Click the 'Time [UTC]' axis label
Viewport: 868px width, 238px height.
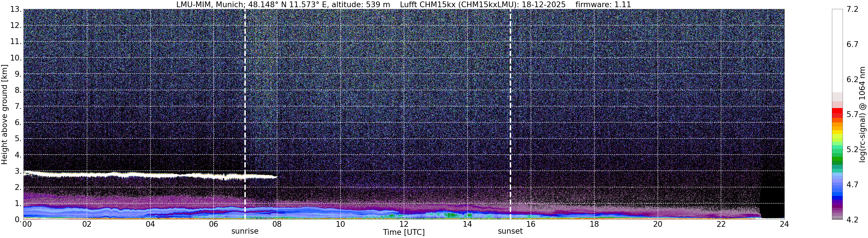(404, 232)
